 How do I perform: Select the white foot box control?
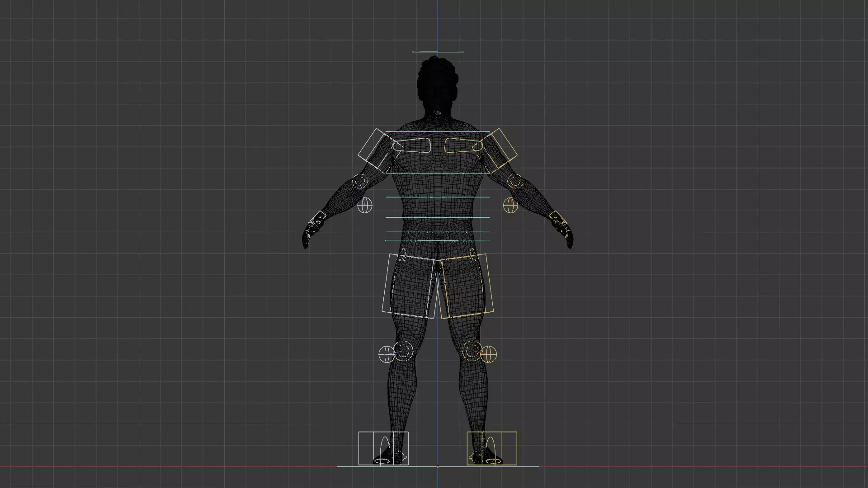click(383, 448)
